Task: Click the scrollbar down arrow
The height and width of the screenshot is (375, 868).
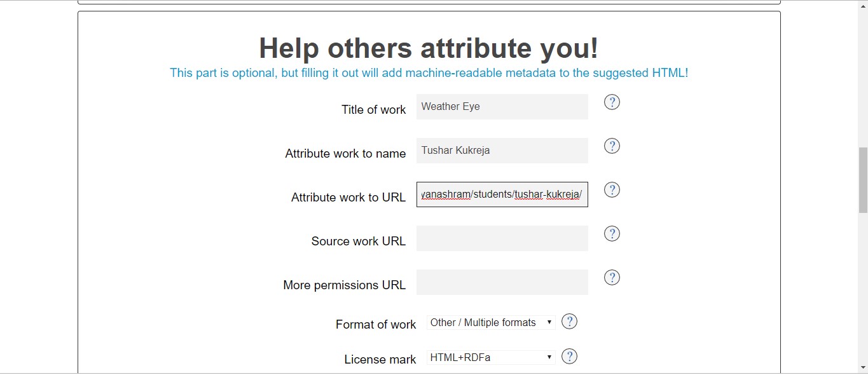Action: coord(863,368)
